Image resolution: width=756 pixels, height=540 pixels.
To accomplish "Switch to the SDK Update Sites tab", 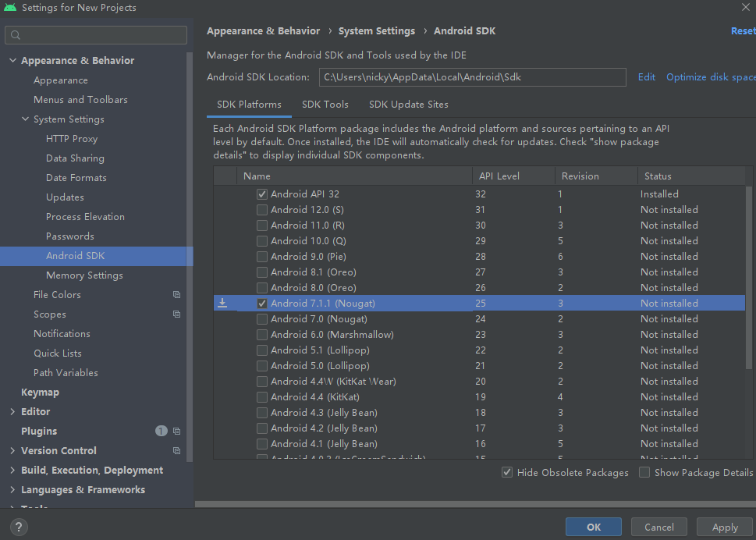I will click(408, 105).
